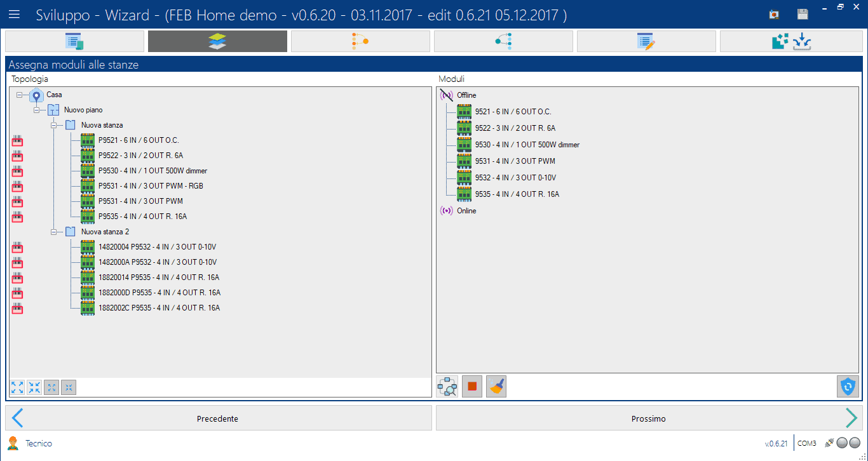
Task: Open the blue nodes wizard step tab
Action: 503,41
